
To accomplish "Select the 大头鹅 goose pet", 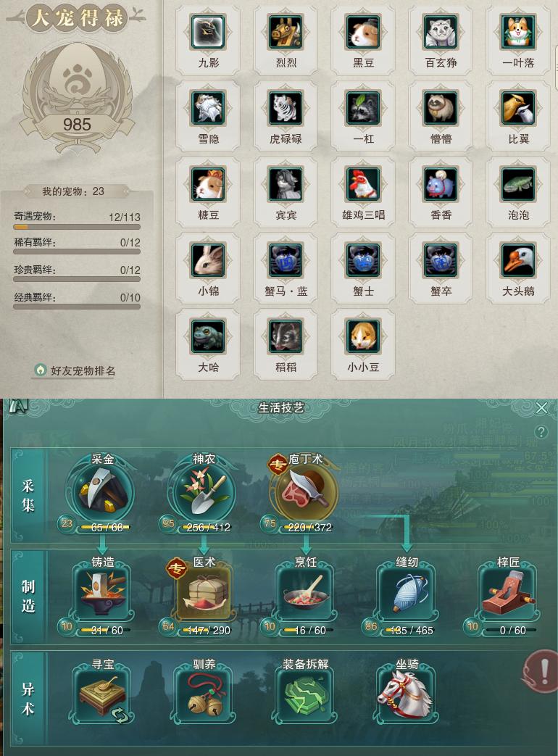I will point(518,260).
